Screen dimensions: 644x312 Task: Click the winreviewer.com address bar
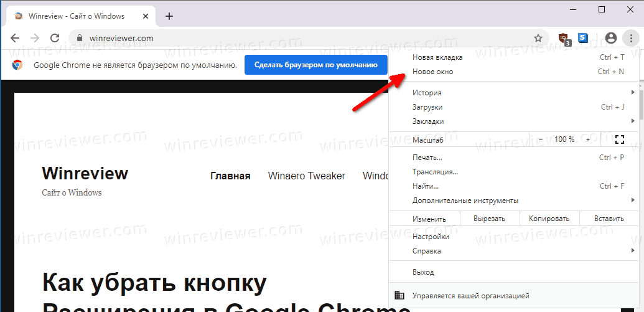(x=308, y=38)
